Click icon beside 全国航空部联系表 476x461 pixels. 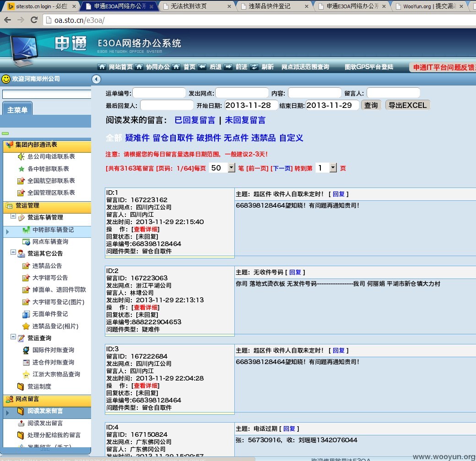click(21, 181)
